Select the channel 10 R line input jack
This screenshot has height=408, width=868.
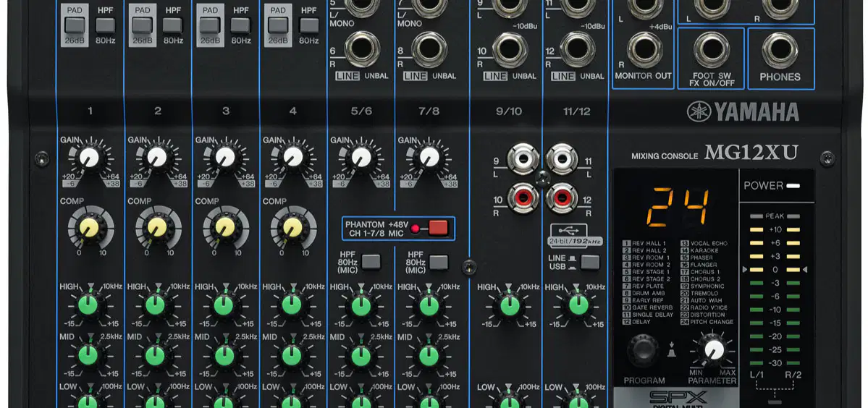click(510, 49)
